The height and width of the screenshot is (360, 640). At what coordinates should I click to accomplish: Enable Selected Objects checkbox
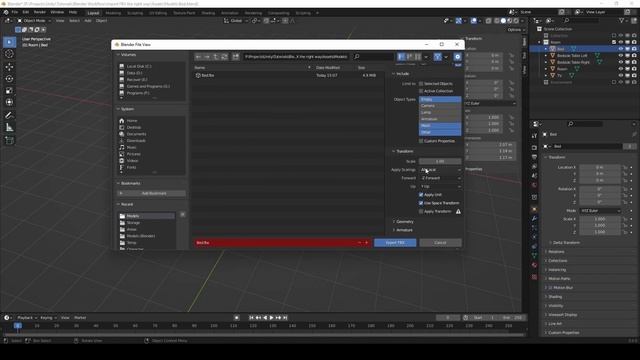tap(421, 84)
